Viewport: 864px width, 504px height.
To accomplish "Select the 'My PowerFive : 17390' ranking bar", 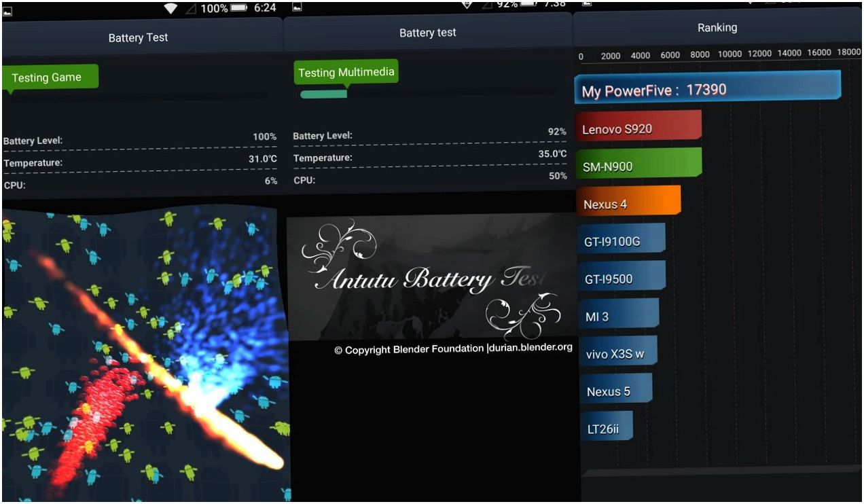I will coord(708,88).
